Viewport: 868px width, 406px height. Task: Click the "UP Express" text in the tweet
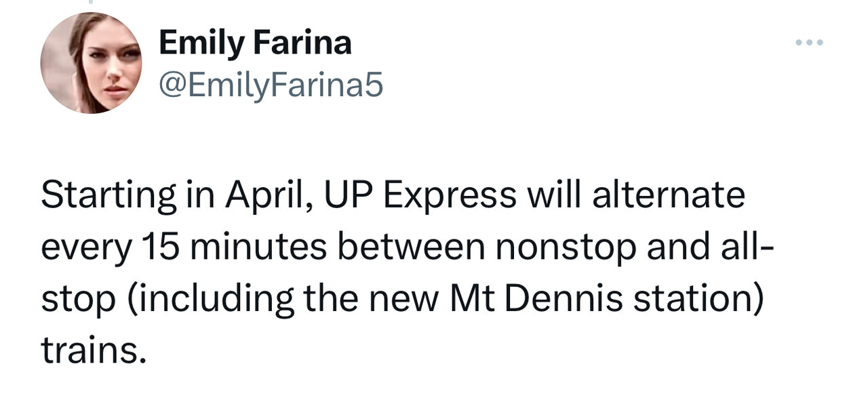(420, 197)
